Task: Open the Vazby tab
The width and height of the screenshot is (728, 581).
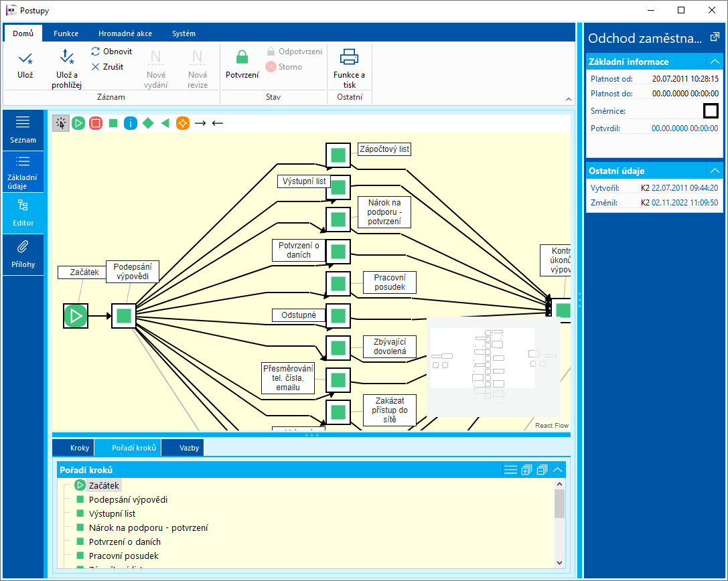Action: pyautogui.click(x=189, y=448)
